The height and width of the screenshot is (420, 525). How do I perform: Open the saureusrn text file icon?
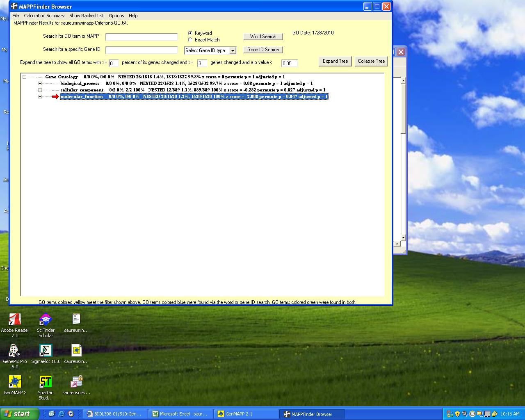[x=76, y=320]
